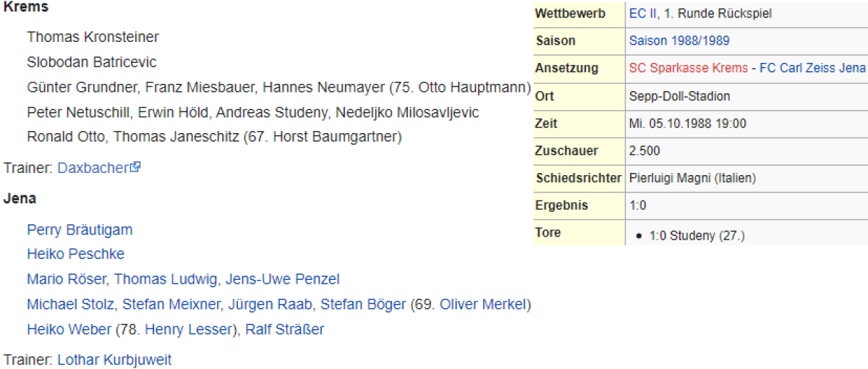Open Stefan Böger's page
This screenshot has width=868, height=369.
[363, 305]
